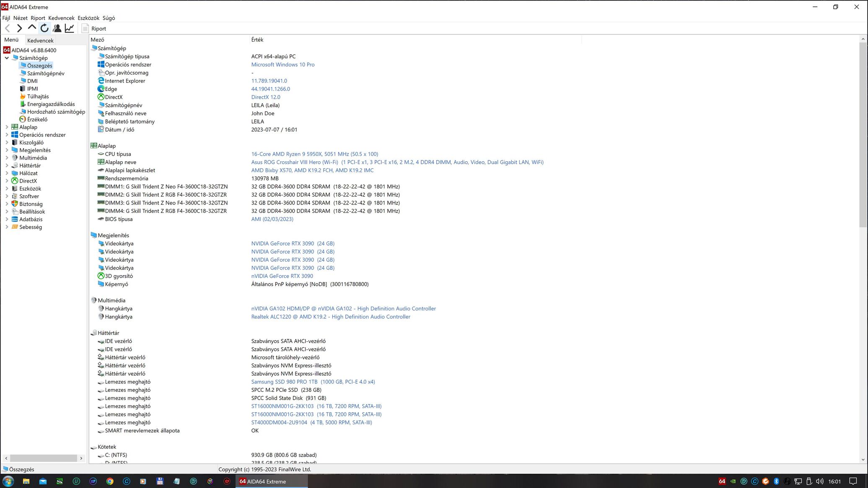Switch to the Menü tab
The height and width of the screenshot is (488, 868).
[11, 40]
